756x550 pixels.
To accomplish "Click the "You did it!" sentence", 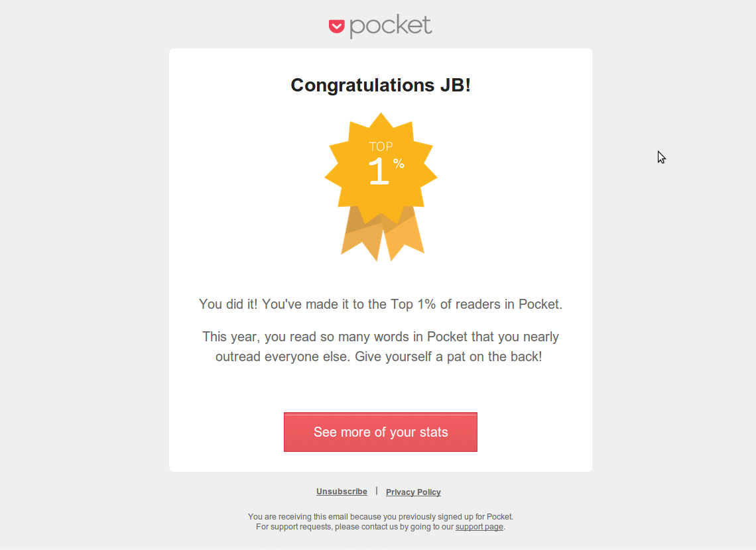I will point(229,304).
